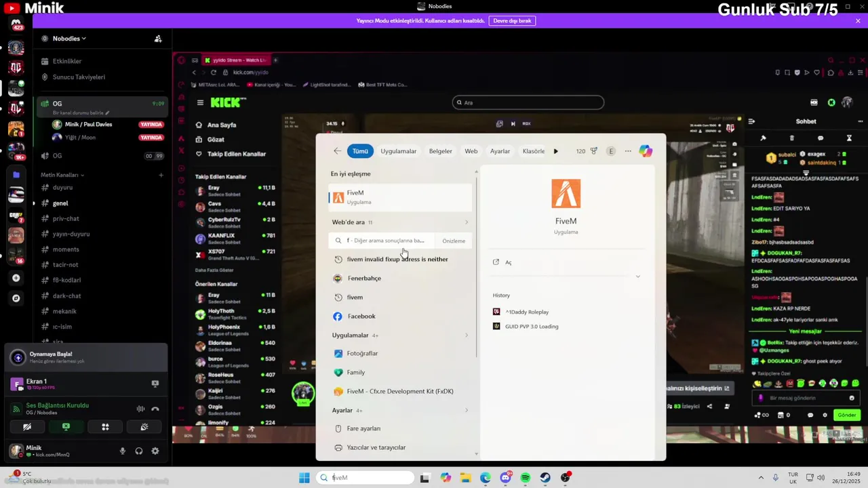The width and height of the screenshot is (868, 488).
Task: Disconnect from voice with the hang-up icon
Action: [155, 409]
